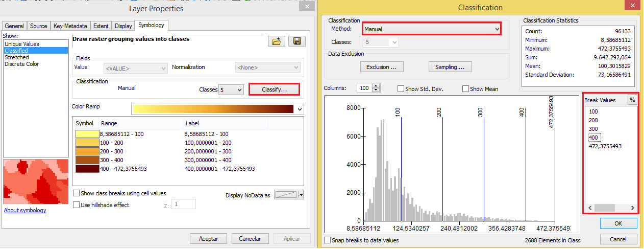Click the open folder icon to load symbology
The height and width of the screenshot is (249, 644).
click(x=276, y=41)
